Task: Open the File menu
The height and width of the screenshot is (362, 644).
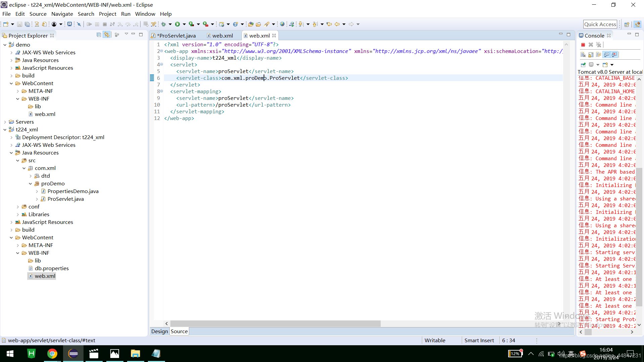Action: 6,14
